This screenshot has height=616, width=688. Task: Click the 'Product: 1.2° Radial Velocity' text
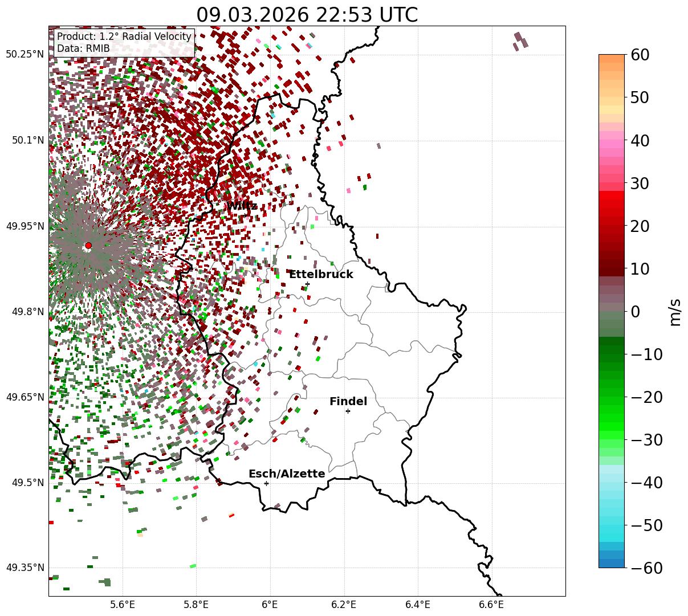124,36
